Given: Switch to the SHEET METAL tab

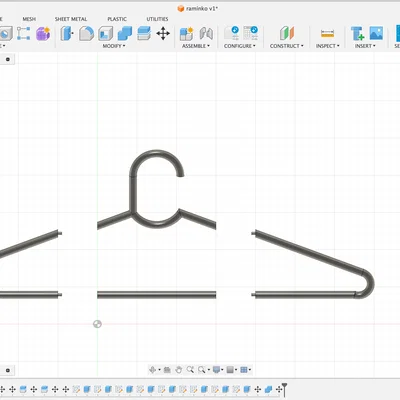Looking at the screenshot, I should (71, 19).
